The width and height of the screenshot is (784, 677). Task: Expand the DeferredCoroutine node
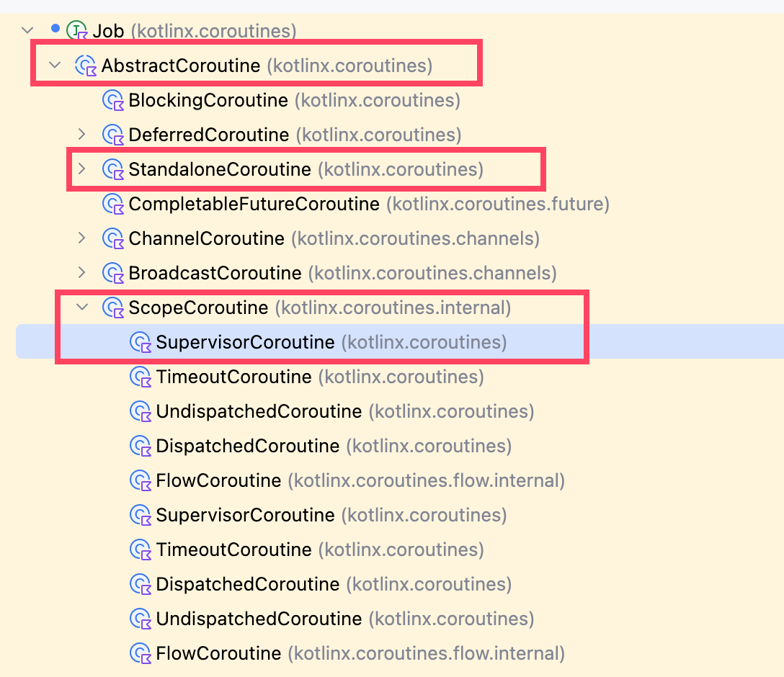pos(82,135)
